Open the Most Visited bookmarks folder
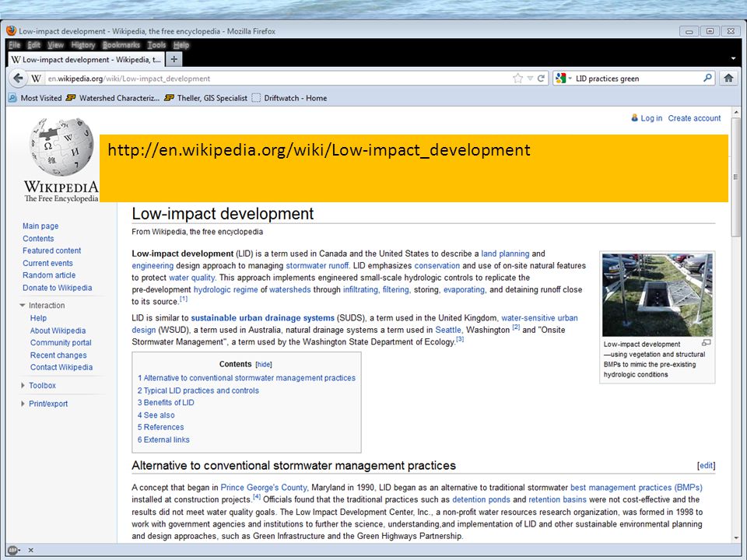 point(36,98)
